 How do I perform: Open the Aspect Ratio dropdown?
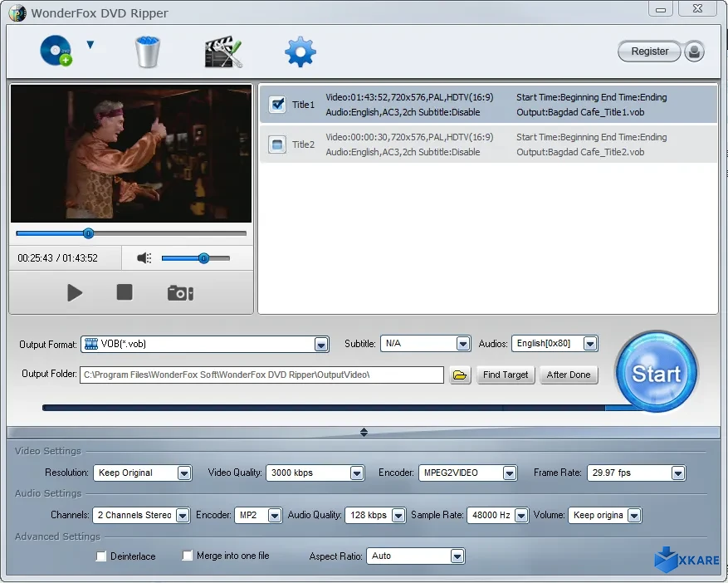[x=457, y=556]
